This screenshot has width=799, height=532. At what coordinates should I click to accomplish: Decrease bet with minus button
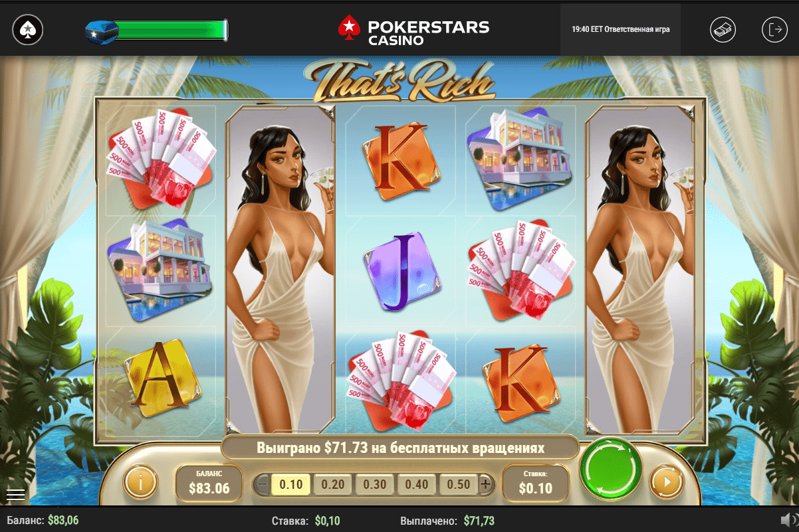point(262,484)
